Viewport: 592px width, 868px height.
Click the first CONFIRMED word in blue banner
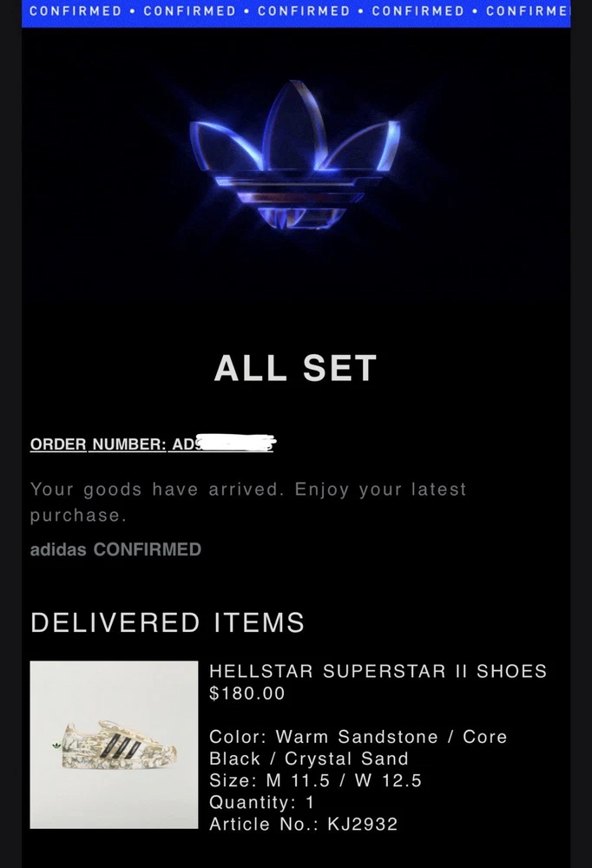tap(76, 11)
